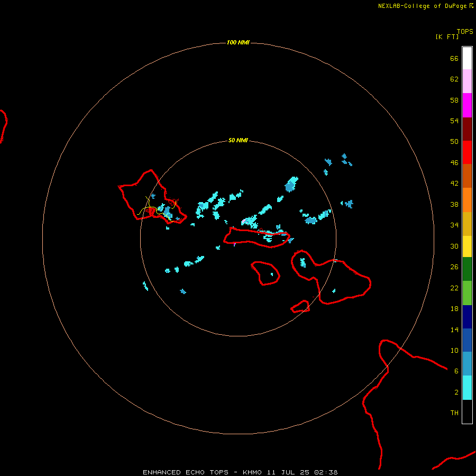476x476 pixels.
Task: Click the legend value 34
Action: [x=454, y=225]
